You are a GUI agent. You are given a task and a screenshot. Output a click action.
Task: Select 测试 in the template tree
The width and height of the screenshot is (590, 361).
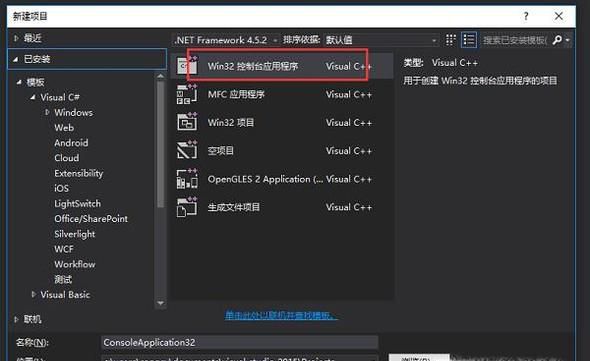[x=63, y=279]
